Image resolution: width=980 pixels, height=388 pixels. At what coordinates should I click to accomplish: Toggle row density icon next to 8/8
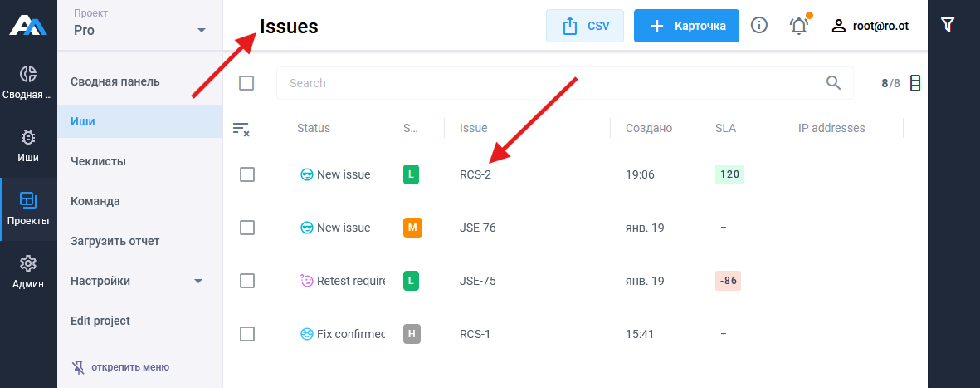pos(915,83)
